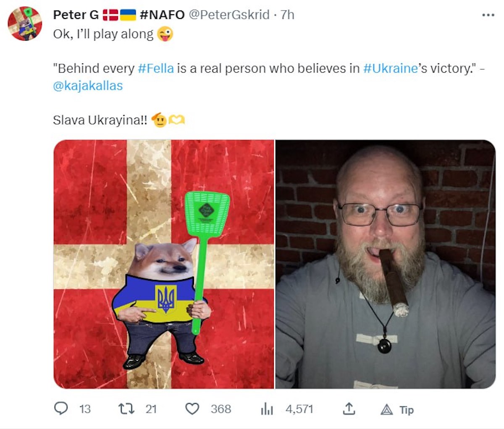The width and height of the screenshot is (504, 429).
Task: Open the 7h timestamp link
Action: pyautogui.click(x=287, y=15)
